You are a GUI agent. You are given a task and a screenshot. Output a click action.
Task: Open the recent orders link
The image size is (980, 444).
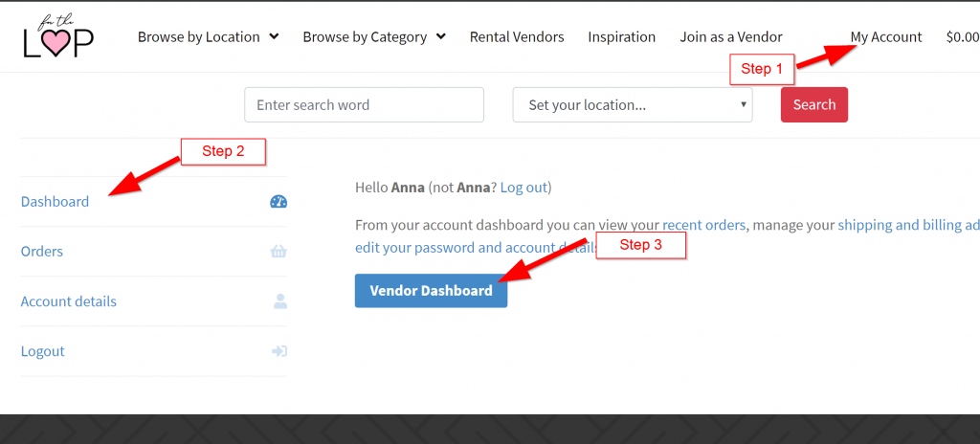(703, 225)
